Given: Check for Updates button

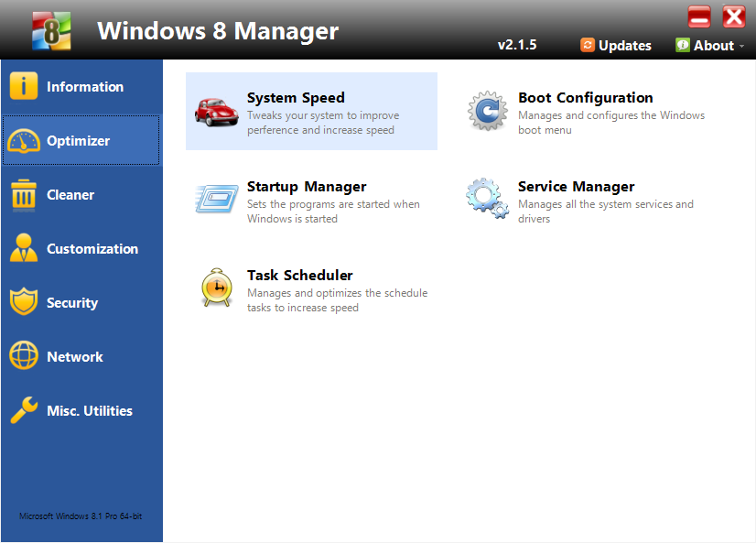Looking at the screenshot, I should coord(616,45).
